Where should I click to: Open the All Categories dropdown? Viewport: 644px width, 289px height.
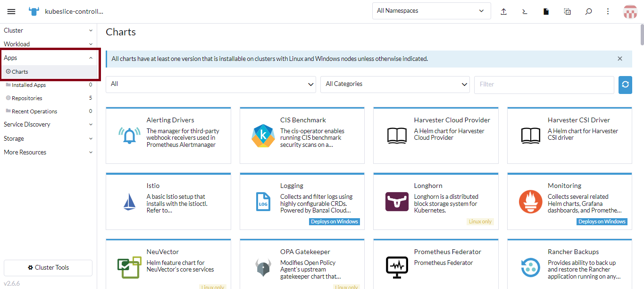click(x=395, y=85)
